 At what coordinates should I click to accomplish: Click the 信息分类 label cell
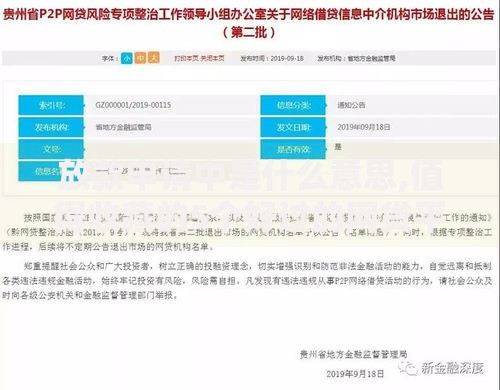293,105
